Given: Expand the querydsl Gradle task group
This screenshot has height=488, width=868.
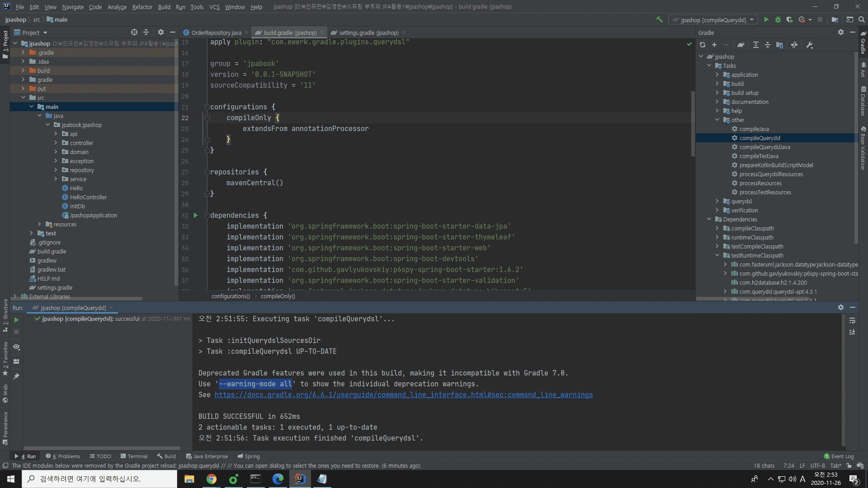Looking at the screenshot, I should (717, 201).
